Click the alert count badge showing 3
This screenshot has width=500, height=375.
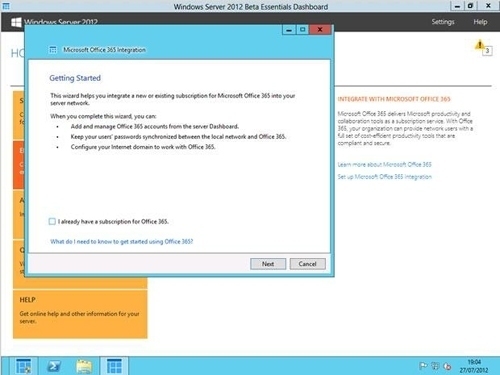coord(487,51)
